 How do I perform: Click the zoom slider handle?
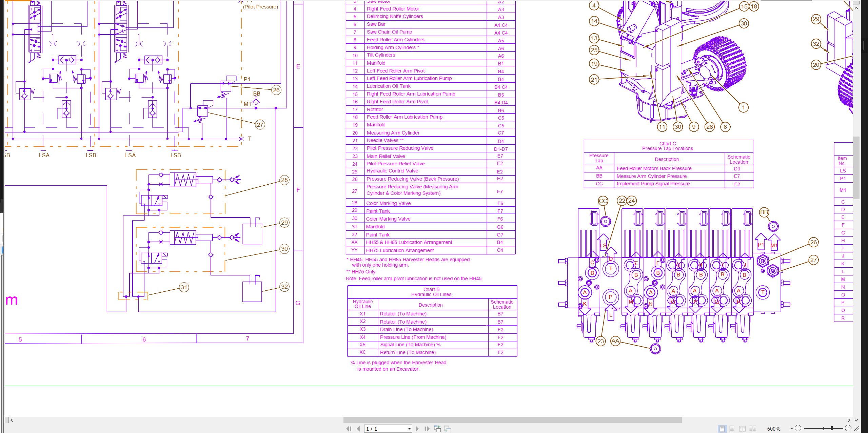click(832, 428)
